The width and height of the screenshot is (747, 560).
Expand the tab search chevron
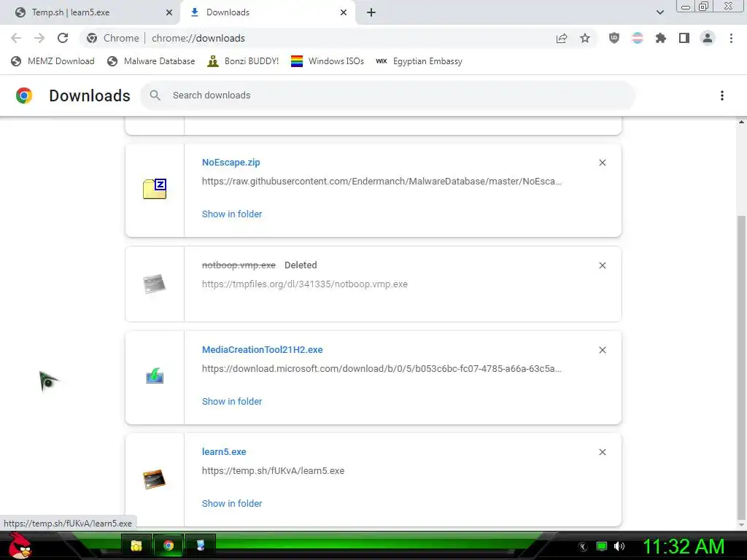pyautogui.click(x=659, y=12)
